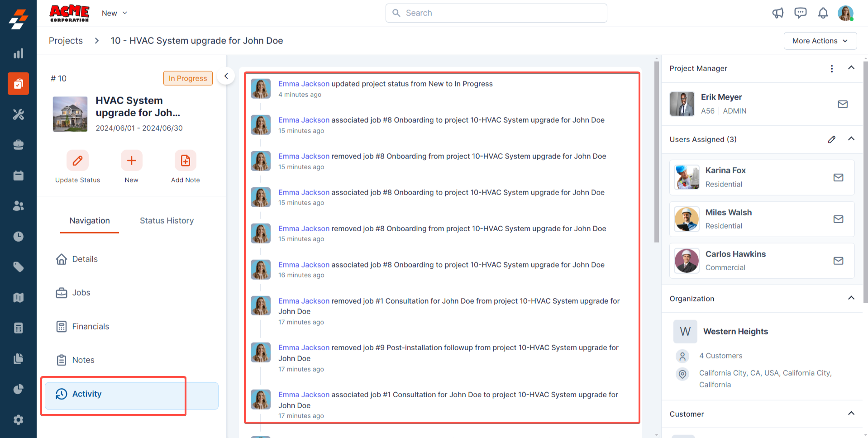Collapse the Customer section

[x=851, y=414]
